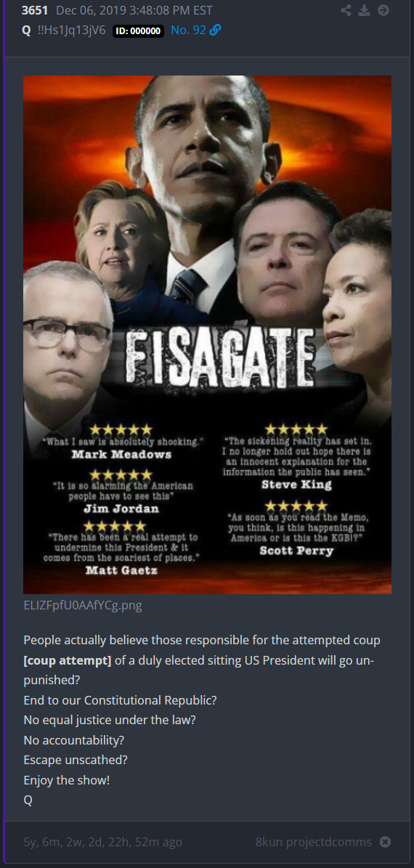Click the ELIZFpfU0AAfYCg.png filename
The height and width of the screenshot is (868, 414).
[83, 605]
